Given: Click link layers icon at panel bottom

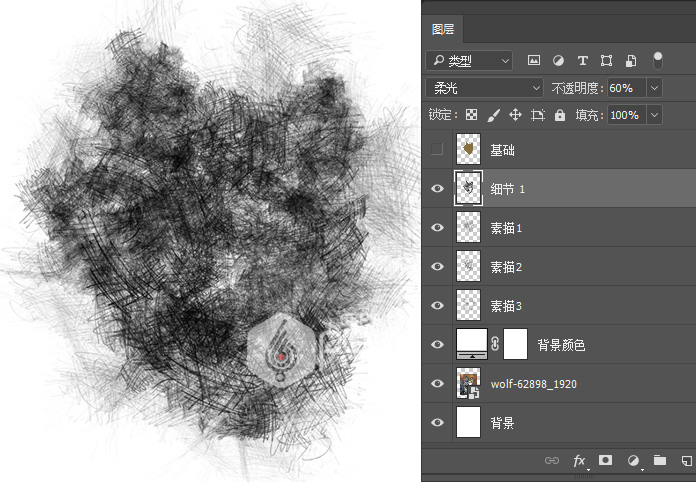Looking at the screenshot, I should click(551, 461).
